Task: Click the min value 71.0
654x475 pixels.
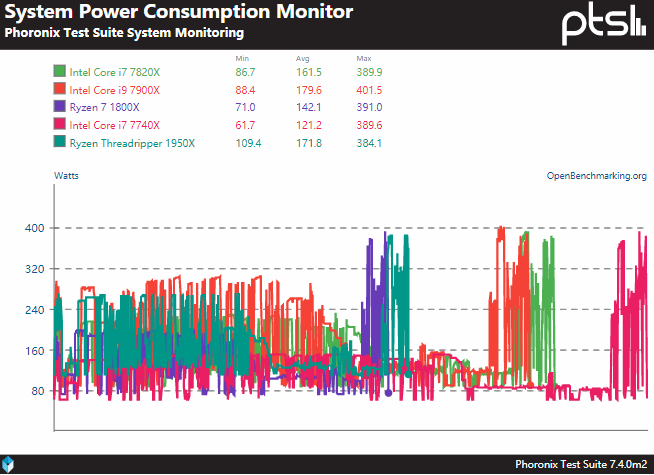Action: coord(245,108)
